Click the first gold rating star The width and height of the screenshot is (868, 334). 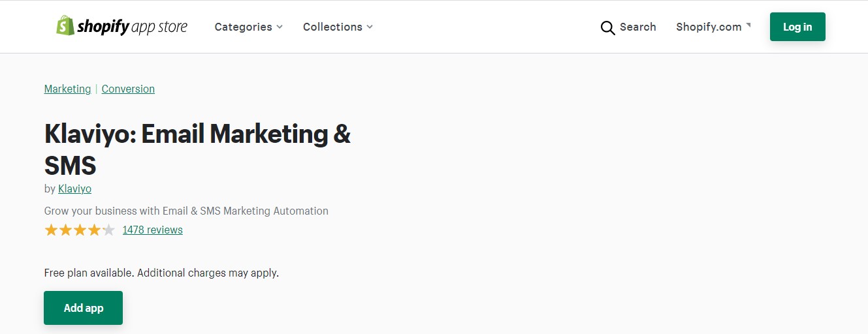point(51,230)
